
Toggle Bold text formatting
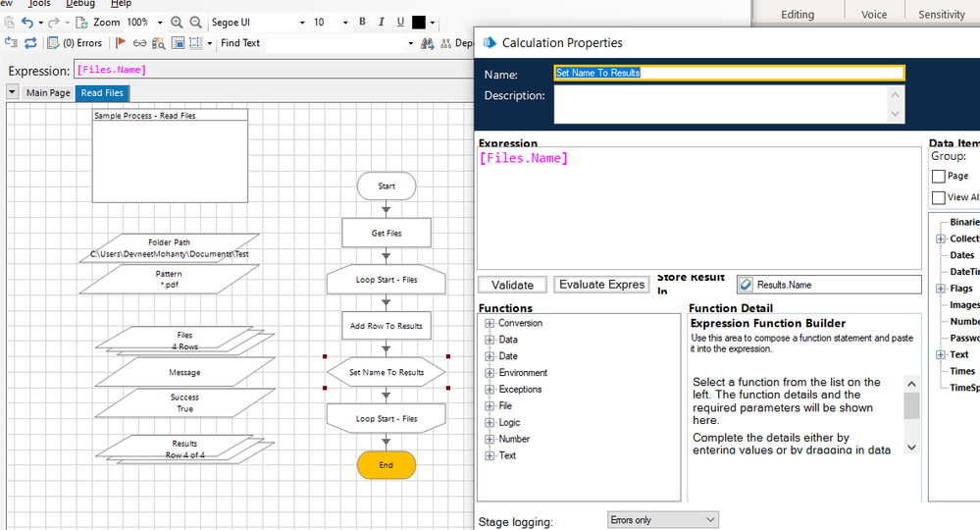362,22
